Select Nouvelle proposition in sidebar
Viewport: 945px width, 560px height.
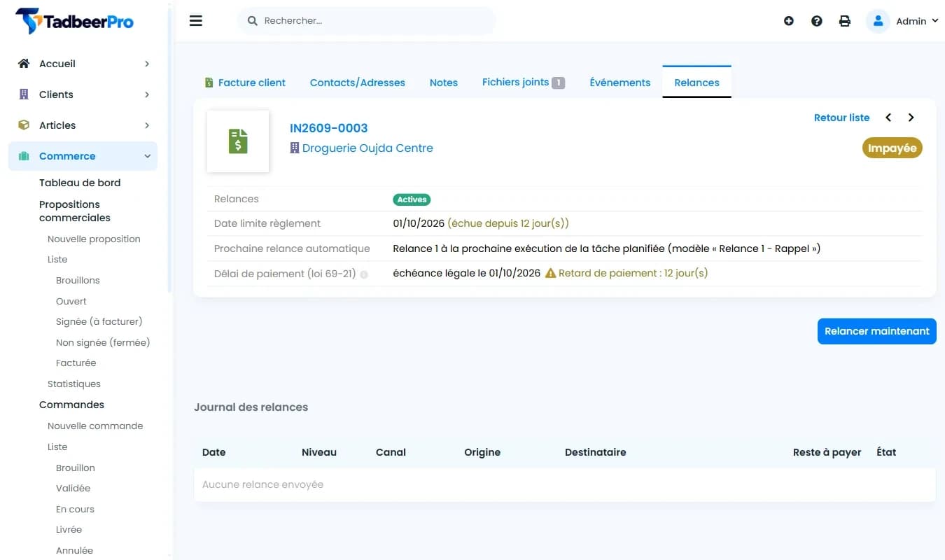click(x=94, y=239)
